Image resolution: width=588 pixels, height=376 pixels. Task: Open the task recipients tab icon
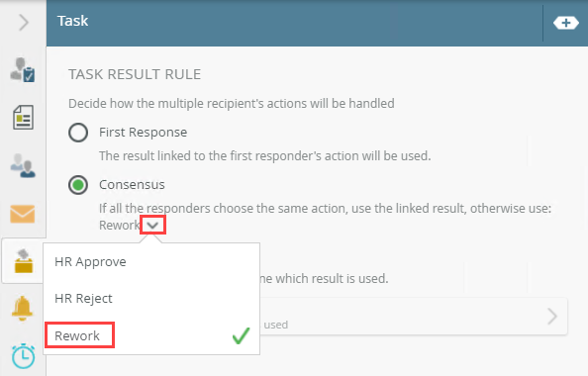pyautogui.click(x=23, y=69)
